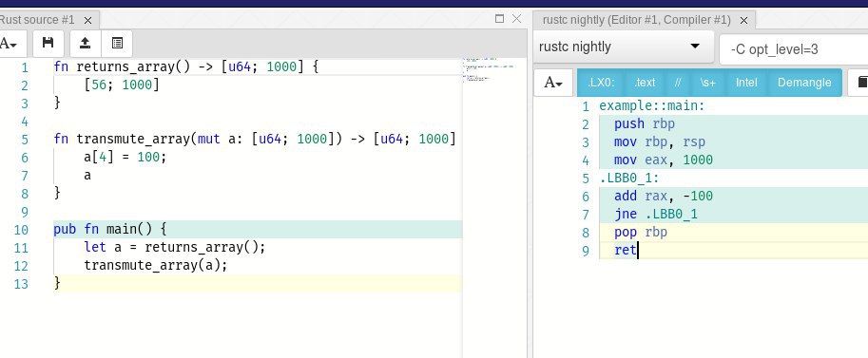Click 'mov rbp, rsp' assembly line
The width and height of the screenshot is (868, 358).
pyautogui.click(x=660, y=142)
